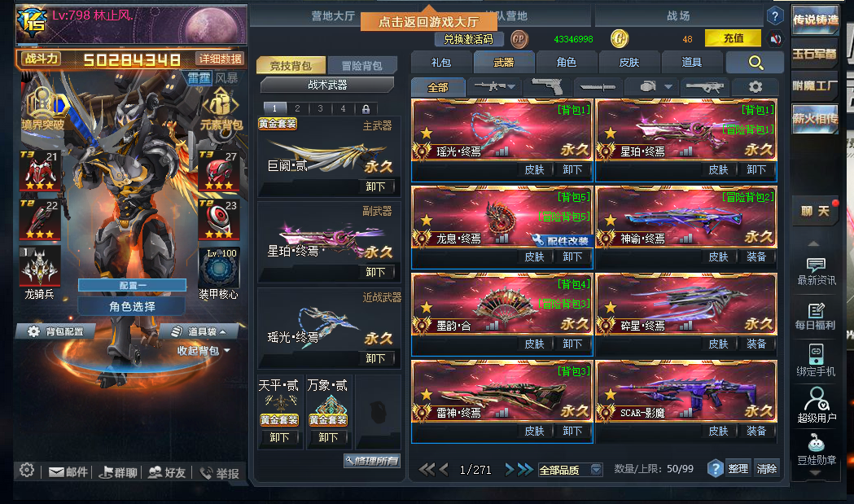This screenshot has height=504, width=854.
Task: Mute sound with the speaker icon
Action: pos(776,39)
